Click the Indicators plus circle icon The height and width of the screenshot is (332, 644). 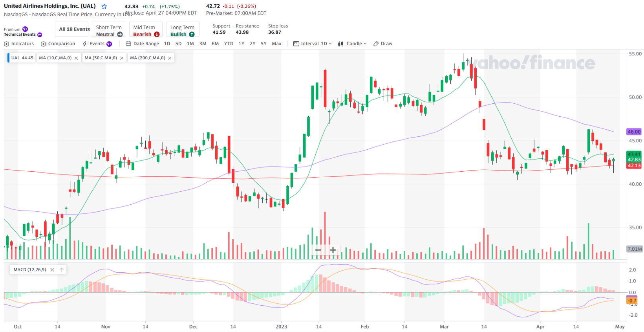(x=6, y=44)
